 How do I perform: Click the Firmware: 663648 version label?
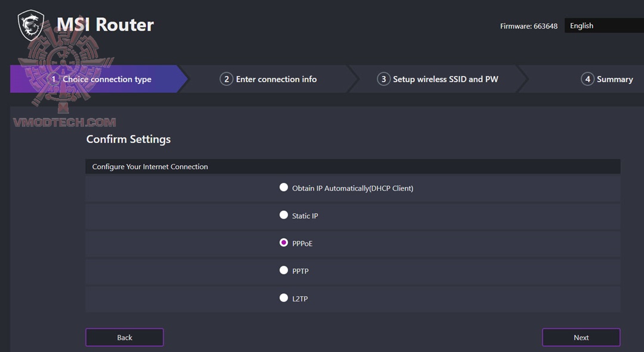(x=529, y=26)
